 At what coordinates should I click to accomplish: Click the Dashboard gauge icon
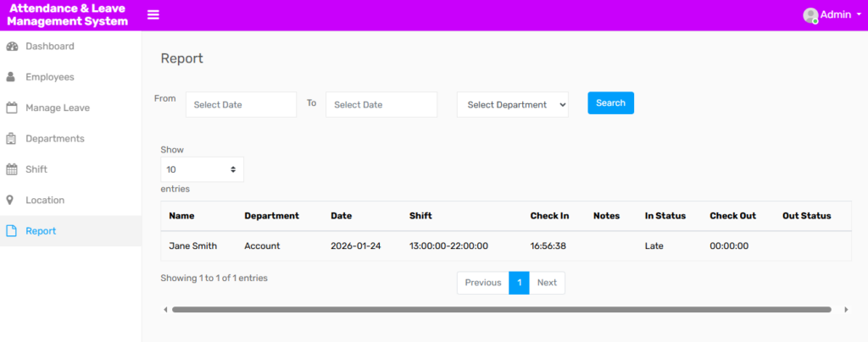(x=12, y=47)
